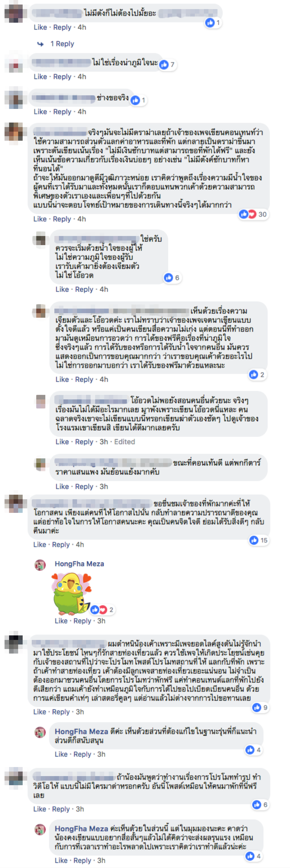This screenshot has width=290, height=868.
Task: Like the comment with 30 reactions
Action: 40,219
